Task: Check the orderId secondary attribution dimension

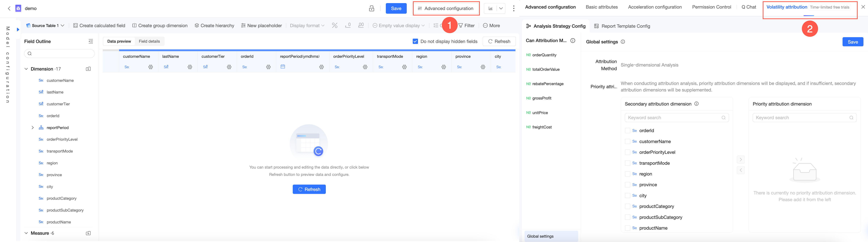Action: click(x=627, y=131)
